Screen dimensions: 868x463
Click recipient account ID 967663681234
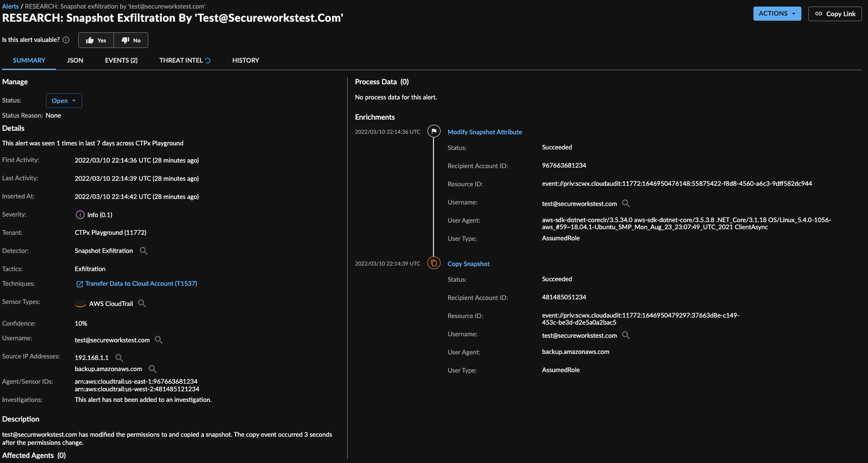click(564, 166)
